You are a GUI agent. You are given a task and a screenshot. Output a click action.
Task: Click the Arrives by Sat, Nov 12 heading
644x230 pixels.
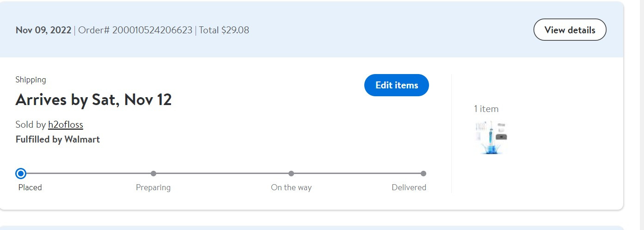coord(93,99)
